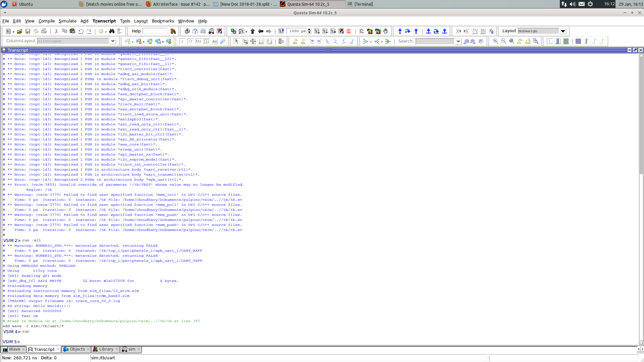Zoom in on the wave with the magnifier icon

pos(495,41)
